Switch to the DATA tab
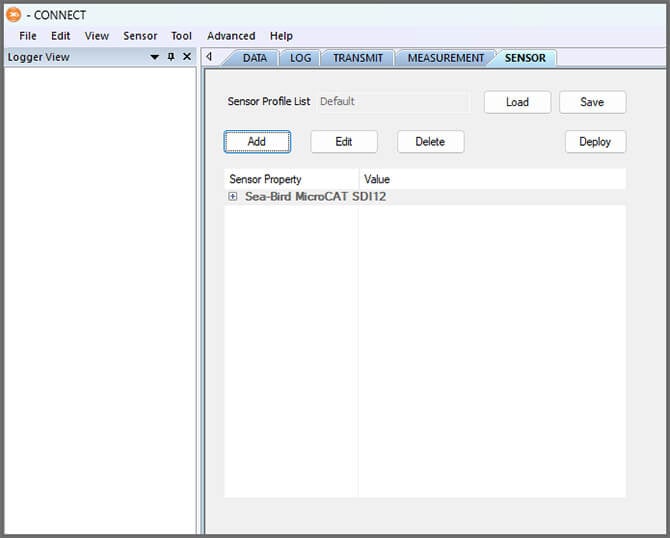 point(255,58)
